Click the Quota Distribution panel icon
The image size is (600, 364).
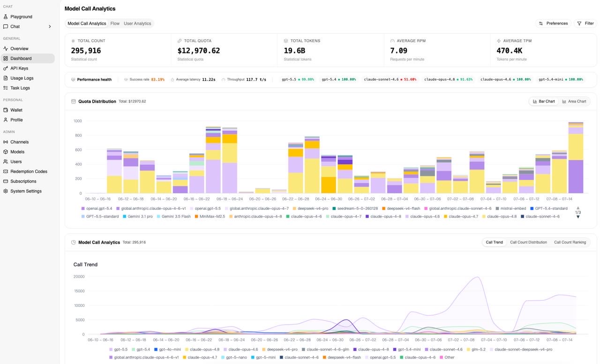pos(73,101)
